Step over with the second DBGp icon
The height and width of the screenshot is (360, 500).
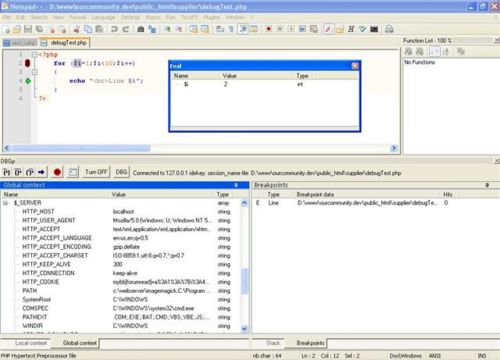(x=18, y=172)
